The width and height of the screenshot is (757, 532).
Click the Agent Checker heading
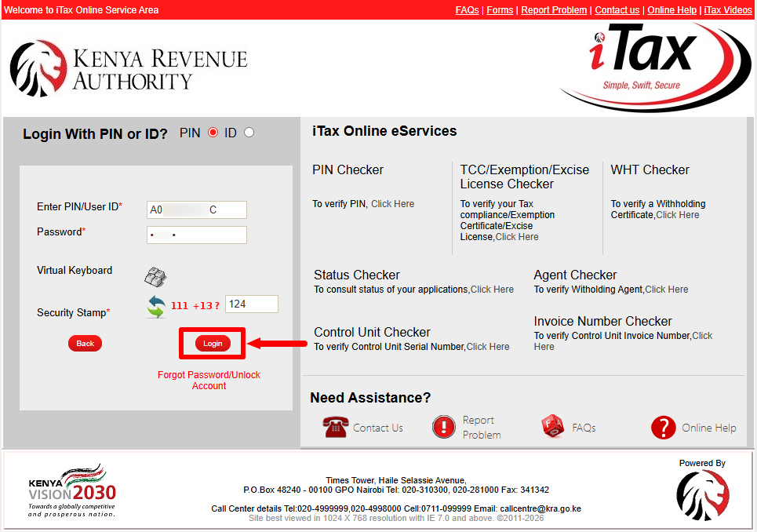575,275
